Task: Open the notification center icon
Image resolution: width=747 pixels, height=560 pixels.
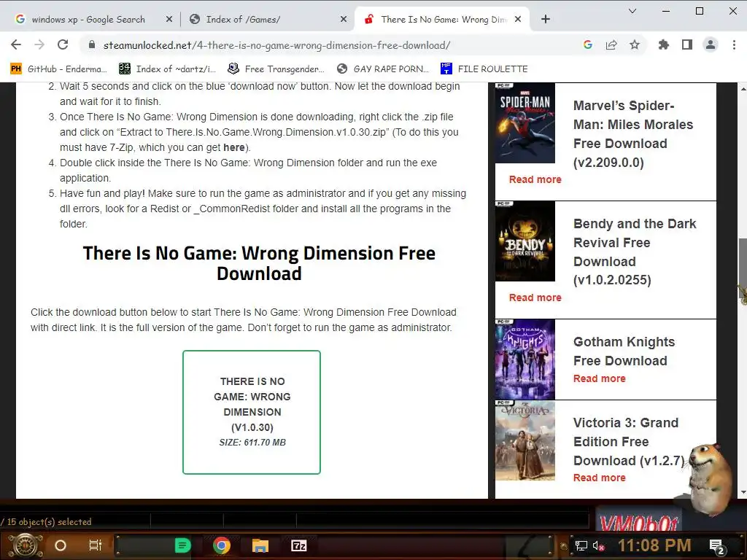Action: click(717, 546)
